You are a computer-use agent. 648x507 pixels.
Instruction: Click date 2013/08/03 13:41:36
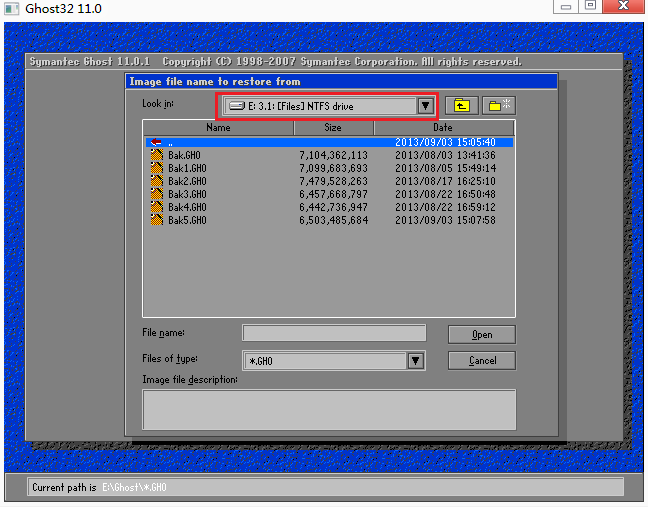[446, 155]
